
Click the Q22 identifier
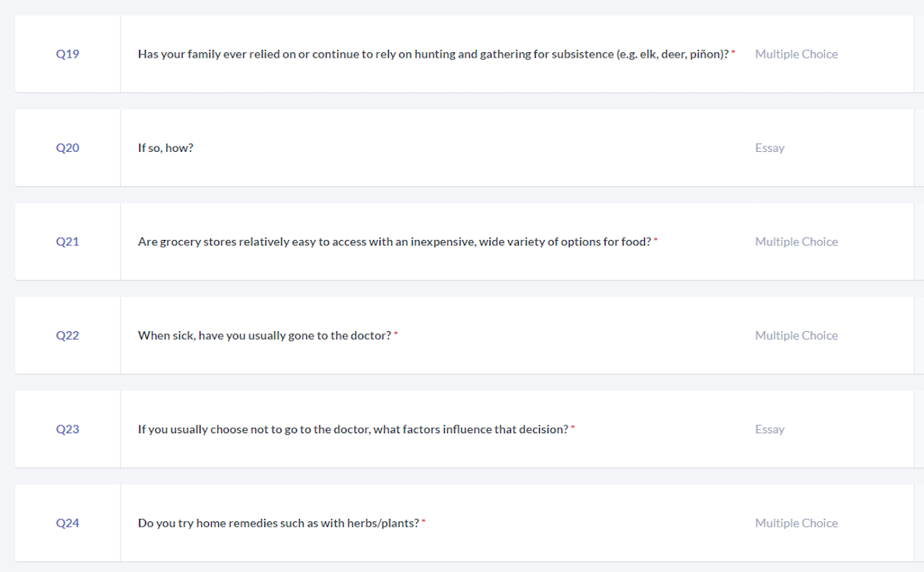coord(67,336)
